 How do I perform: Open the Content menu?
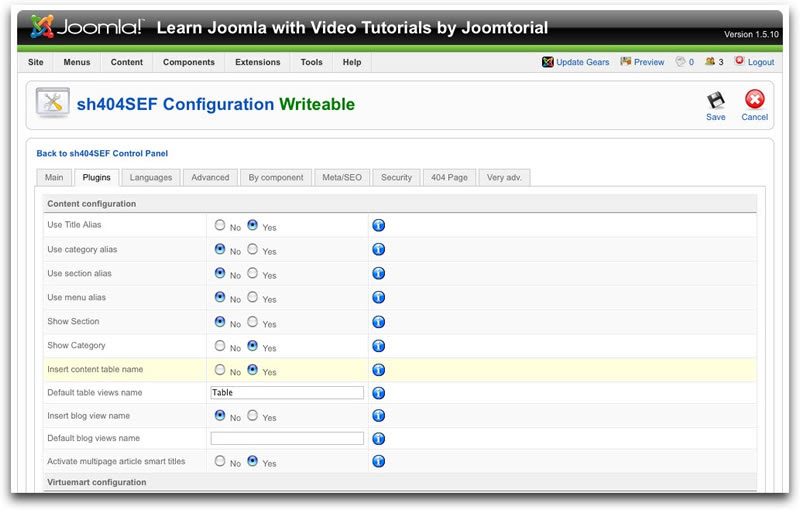127,62
